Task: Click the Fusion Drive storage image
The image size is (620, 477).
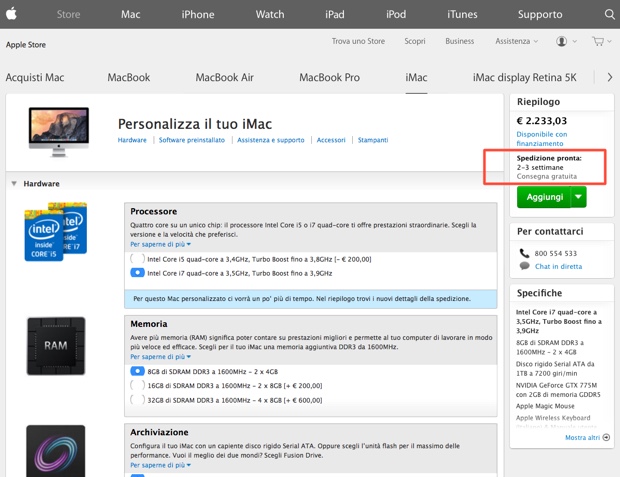Action: tap(56, 451)
